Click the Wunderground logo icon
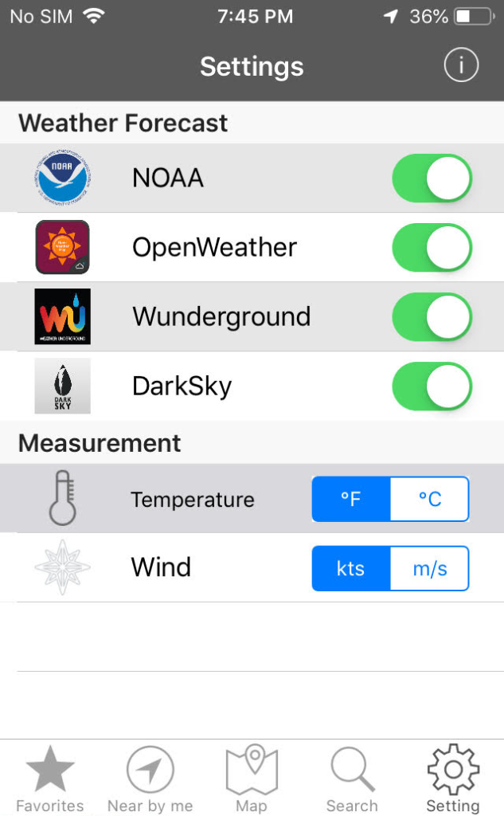The image size is (504, 816). (62, 316)
